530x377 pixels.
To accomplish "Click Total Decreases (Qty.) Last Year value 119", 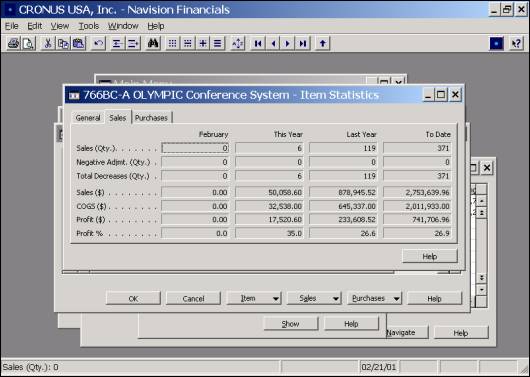I will [x=343, y=176].
